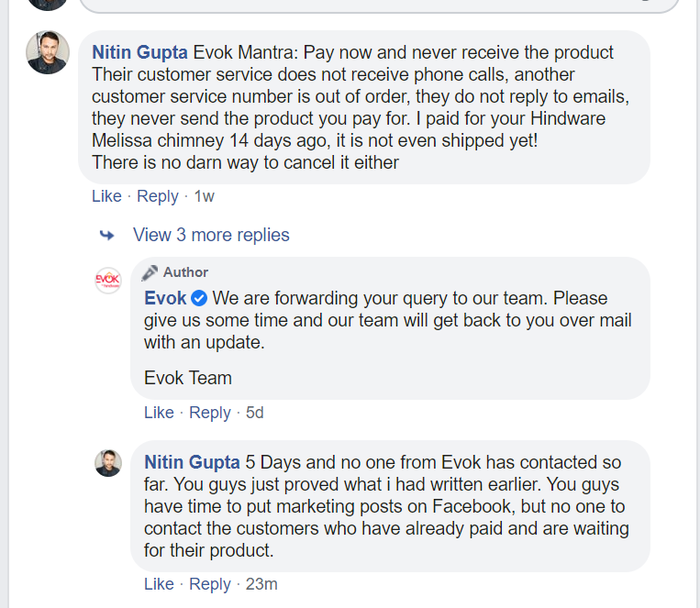This screenshot has width=700, height=608.
Task: Click Nitin Gupta's small avatar in the reply thread
Action: [x=108, y=462]
